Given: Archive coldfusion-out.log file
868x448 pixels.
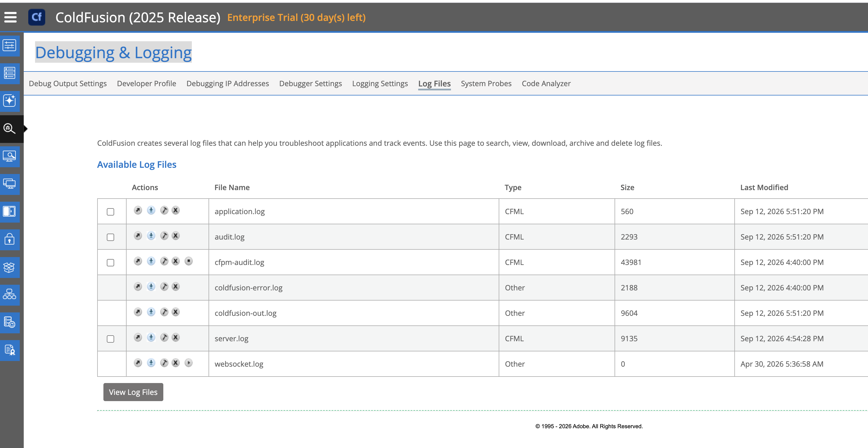Looking at the screenshot, I should click(164, 312).
